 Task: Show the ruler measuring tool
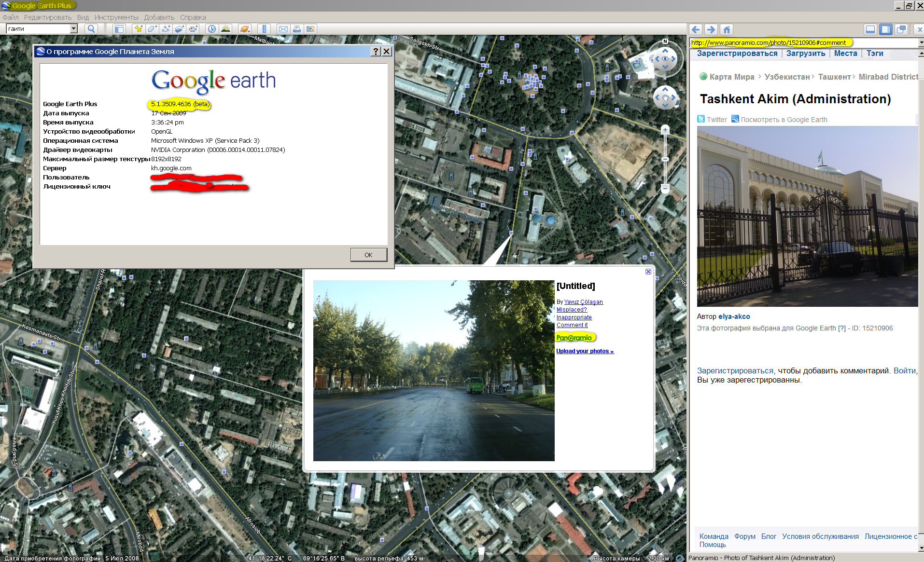[264, 29]
